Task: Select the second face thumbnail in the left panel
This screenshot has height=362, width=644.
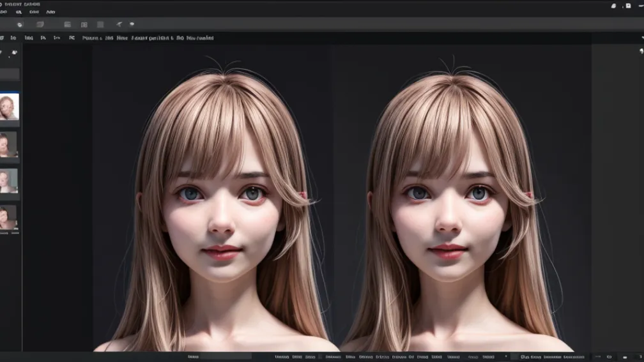Action: (9, 144)
